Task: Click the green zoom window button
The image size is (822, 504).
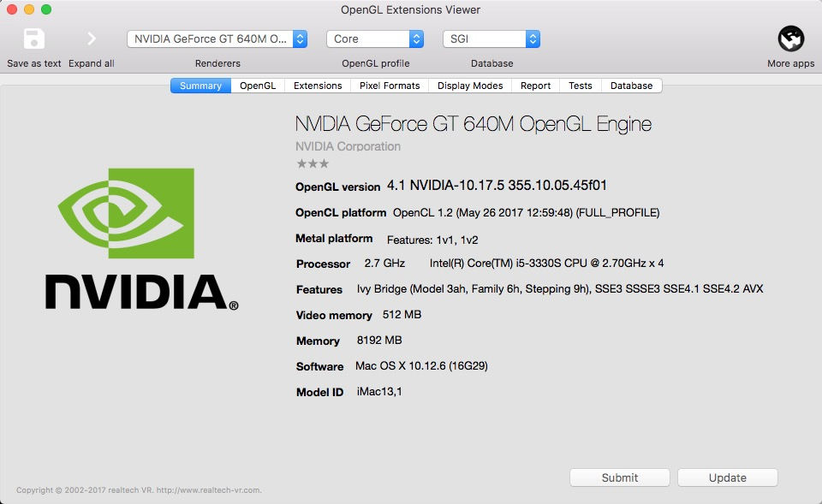Action: coord(46,9)
